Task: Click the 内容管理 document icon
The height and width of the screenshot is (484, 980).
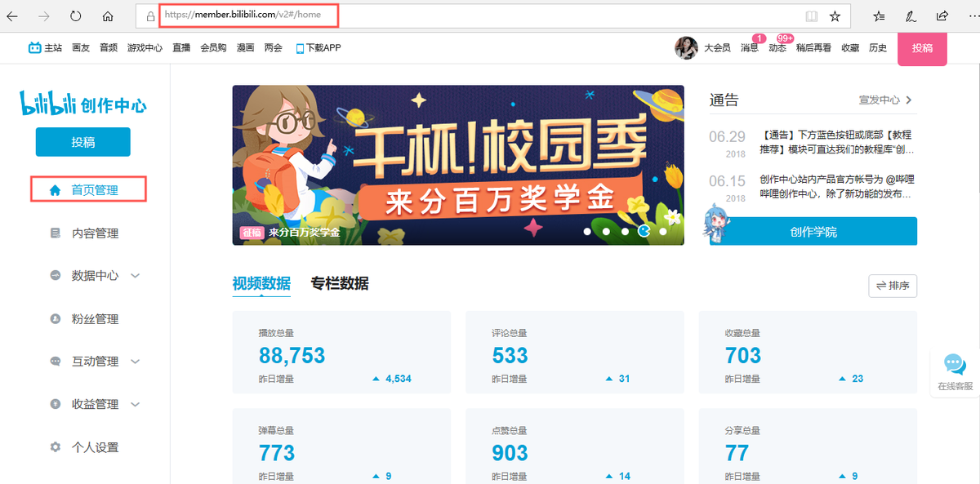Action: coord(56,233)
